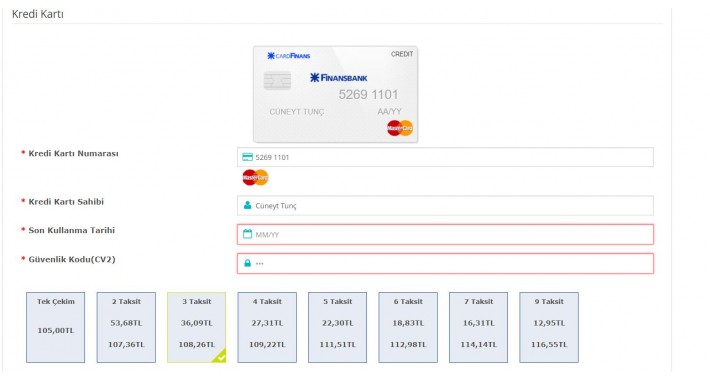Choose the 5 Taksit installment option
The image size is (710, 380).
338,327
